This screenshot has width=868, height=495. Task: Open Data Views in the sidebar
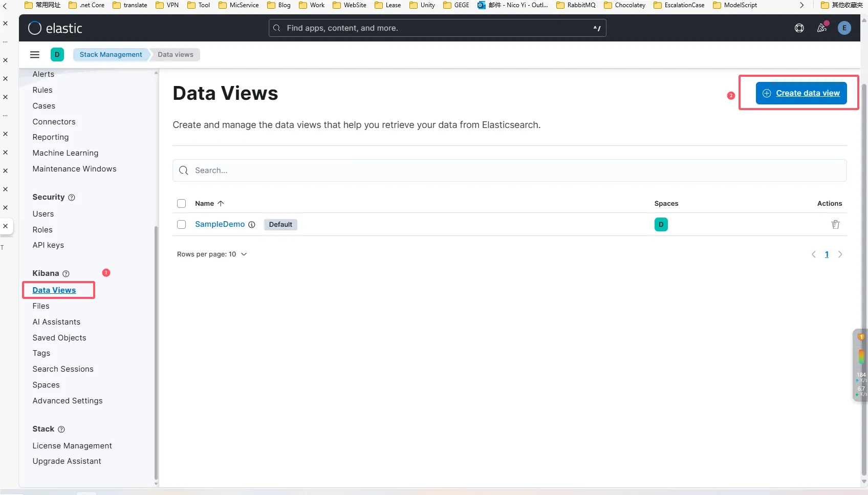[54, 290]
